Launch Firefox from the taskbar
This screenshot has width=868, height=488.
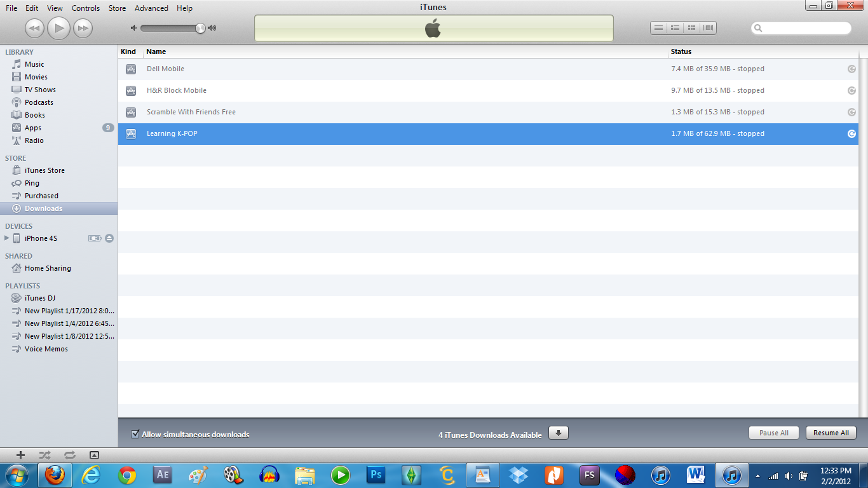pyautogui.click(x=55, y=475)
